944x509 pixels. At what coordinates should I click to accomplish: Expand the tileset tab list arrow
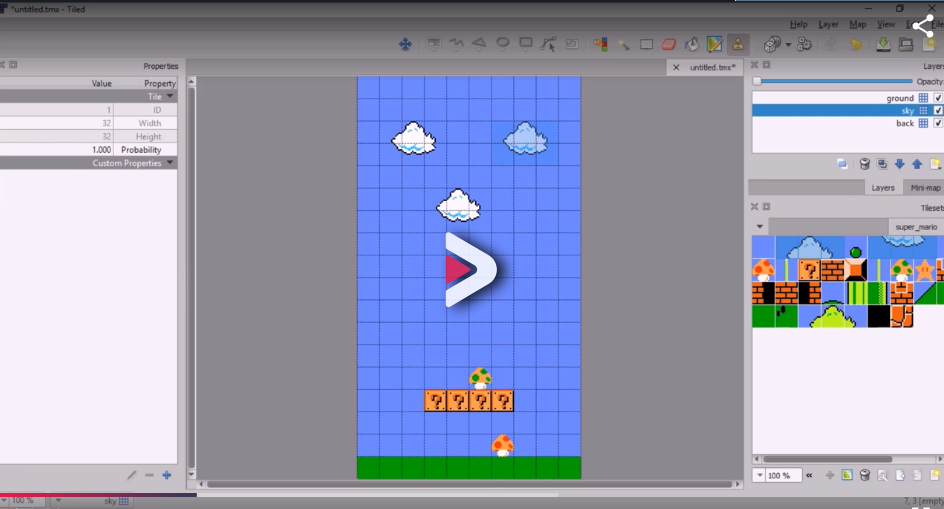760,227
